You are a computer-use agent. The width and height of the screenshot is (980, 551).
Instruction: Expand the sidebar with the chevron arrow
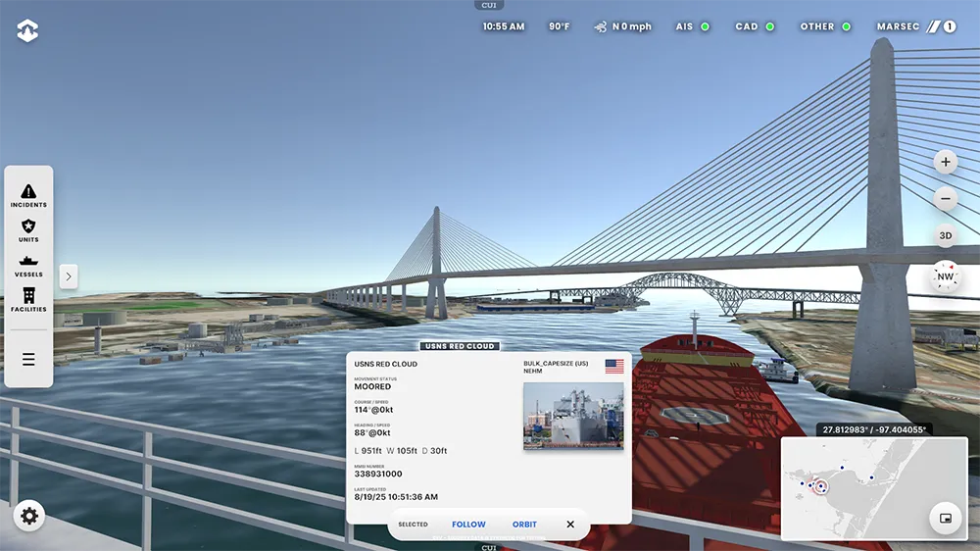click(x=69, y=276)
